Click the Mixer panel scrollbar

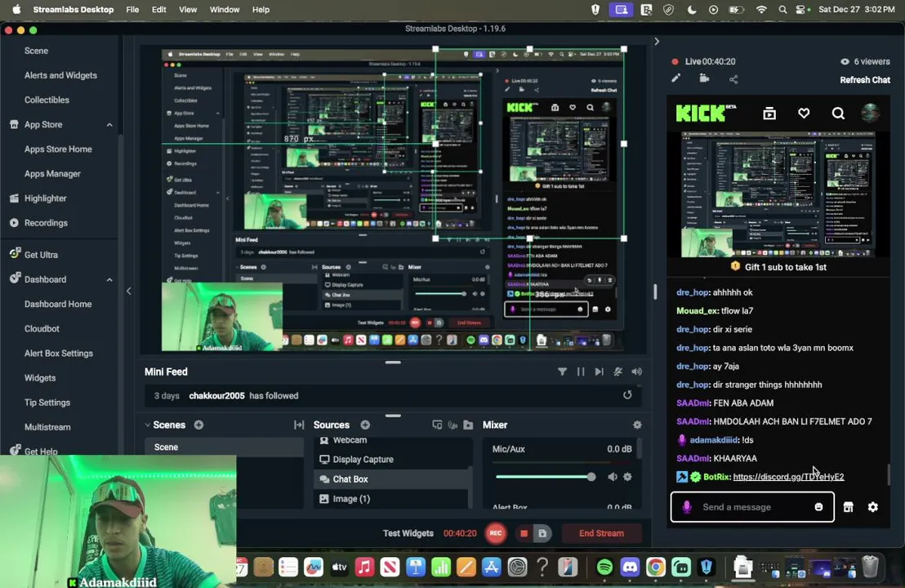[639, 448]
